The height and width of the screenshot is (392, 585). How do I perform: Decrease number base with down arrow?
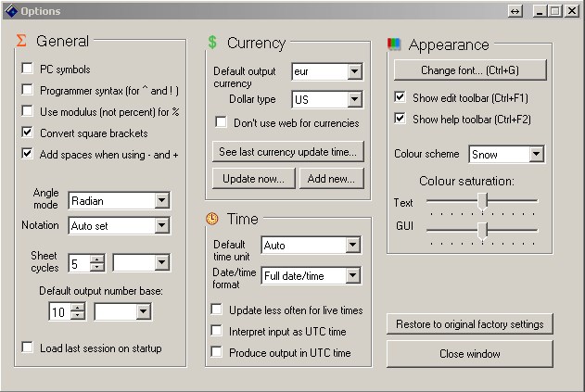coord(78,316)
